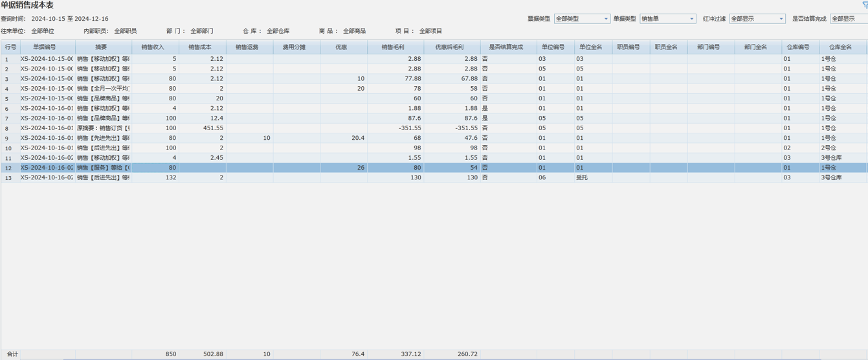Open the 是否结算完成 filter dropdown
This screenshot has height=360, width=868.
click(x=849, y=19)
